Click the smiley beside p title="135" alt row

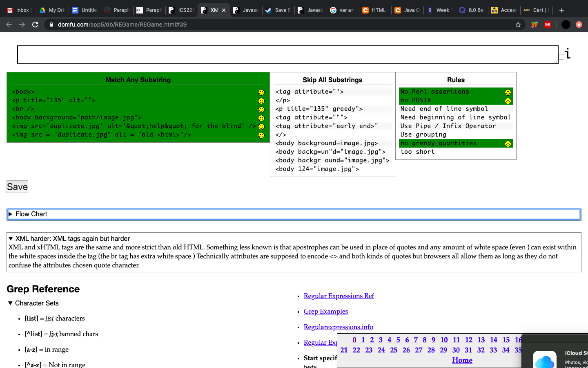(x=261, y=101)
